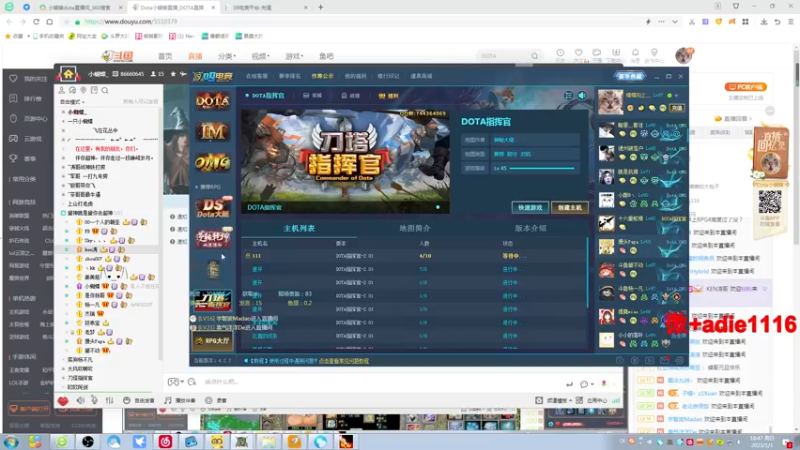Screen dimensions: 800x450
Task: Click the 创建主机 create host button
Action: (x=570, y=208)
